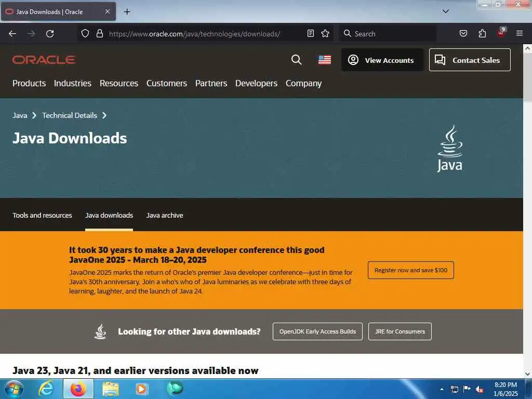Open the tracking protection shield icon
This screenshot has height=399, width=532.
(x=85, y=34)
